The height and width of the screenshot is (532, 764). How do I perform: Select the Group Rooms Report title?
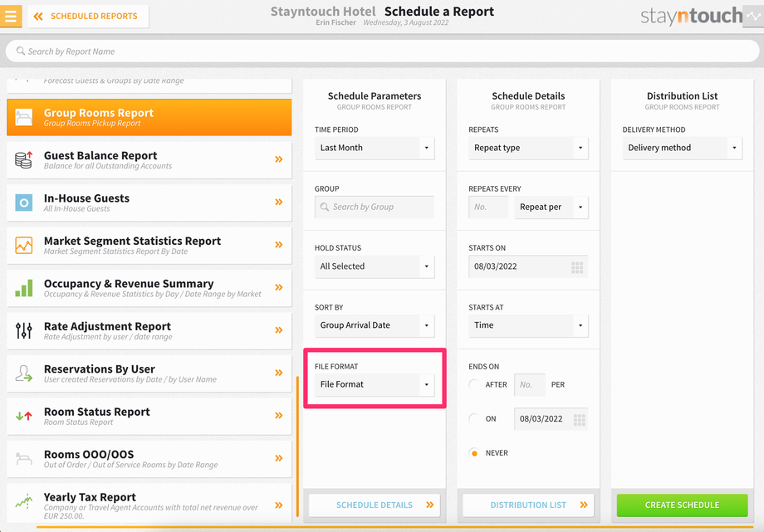pos(99,113)
